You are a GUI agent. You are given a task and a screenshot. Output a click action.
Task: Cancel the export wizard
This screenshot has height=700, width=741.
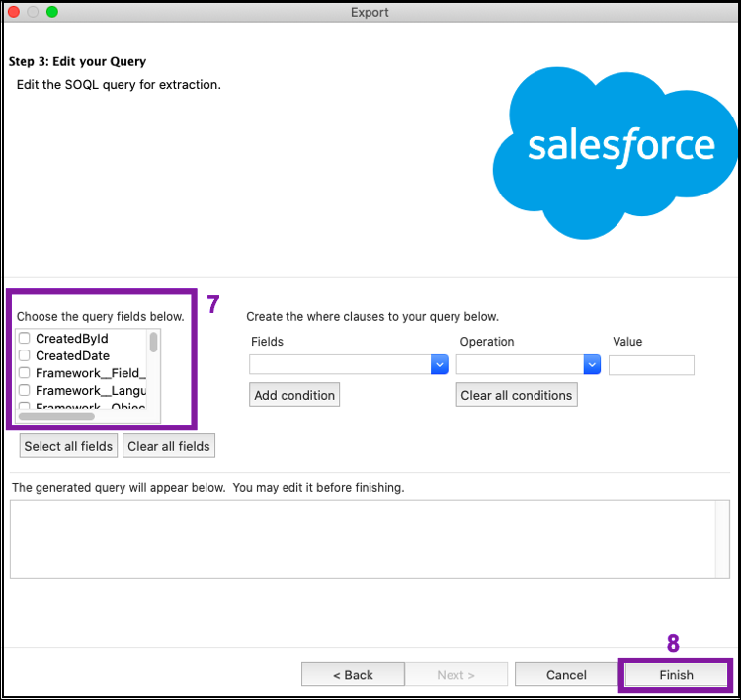[x=566, y=675]
